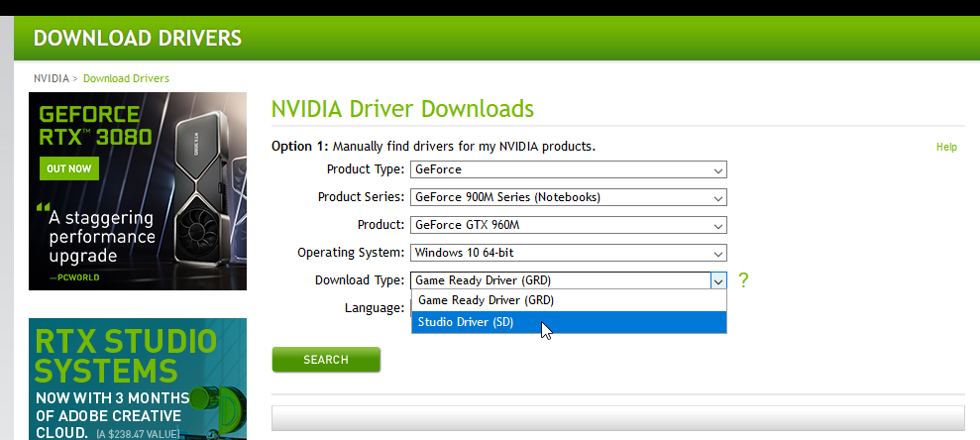Image resolution: width=980 pixels, height=440 pixels.
Task: Choose the Studio Driver (SD) option
Action: point(569,322)
